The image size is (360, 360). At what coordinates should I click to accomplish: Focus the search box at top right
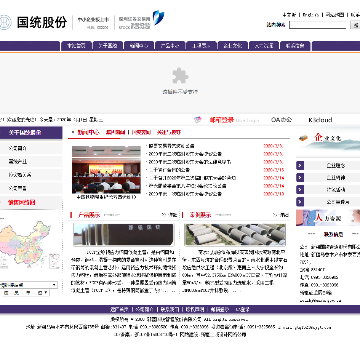click(318, 25)
